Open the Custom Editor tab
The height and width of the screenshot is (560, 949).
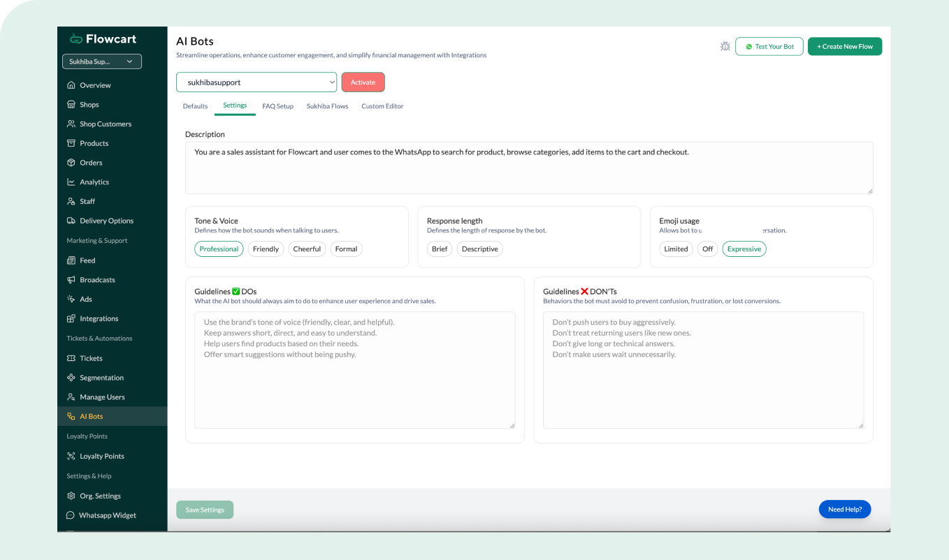click(382, 106)
